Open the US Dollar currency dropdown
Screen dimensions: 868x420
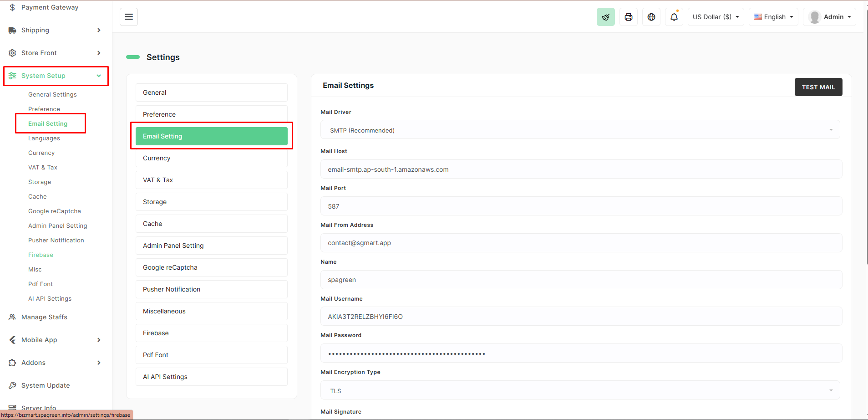pyautogui.click(x=716, y=17)
